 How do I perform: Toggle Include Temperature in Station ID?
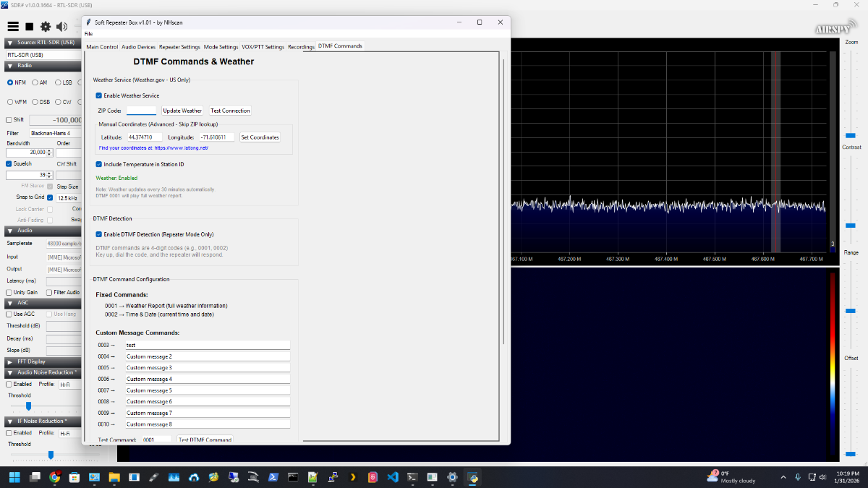click(99, 164)
